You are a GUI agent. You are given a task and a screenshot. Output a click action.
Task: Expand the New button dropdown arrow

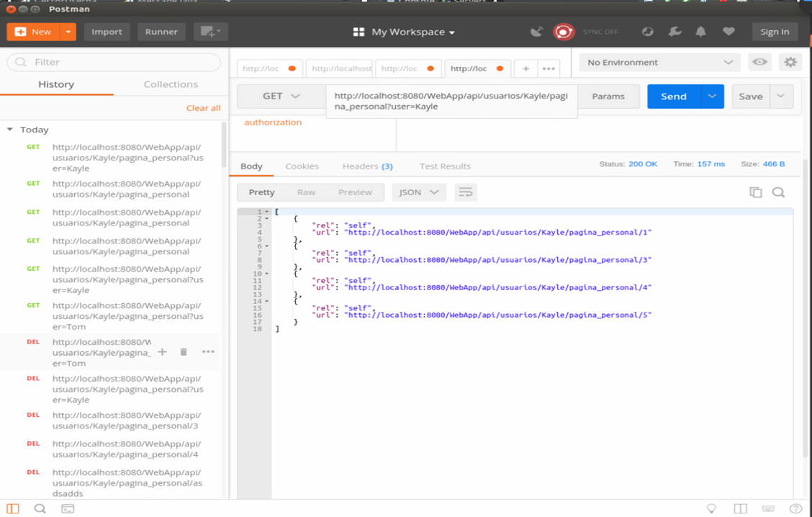pos(68,32)
